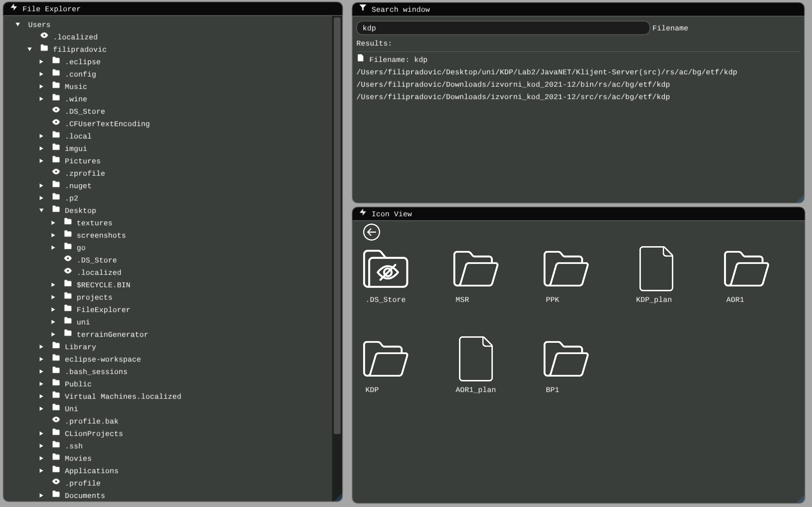Open the KDP folder icon in Icon View

point(385,359)
